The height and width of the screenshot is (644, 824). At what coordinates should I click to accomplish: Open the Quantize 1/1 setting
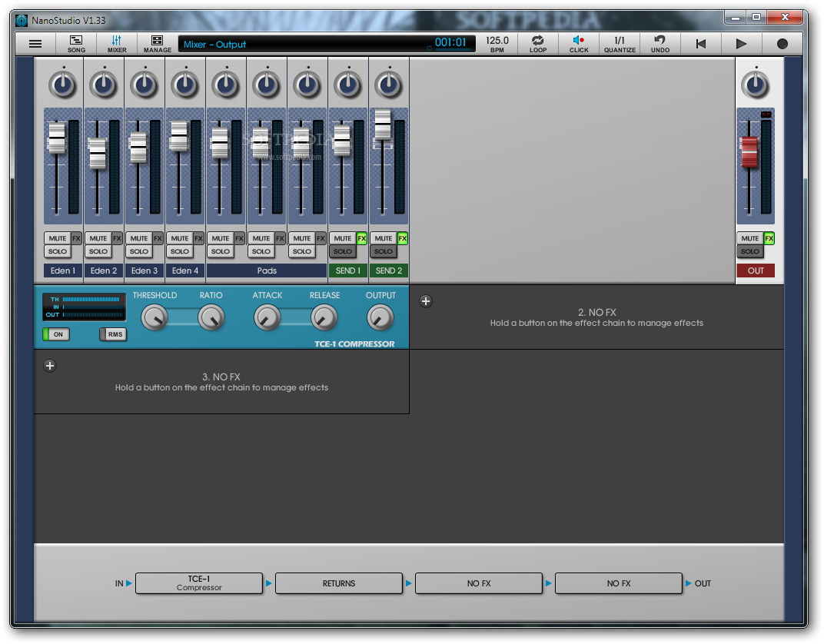coord(620,44)
